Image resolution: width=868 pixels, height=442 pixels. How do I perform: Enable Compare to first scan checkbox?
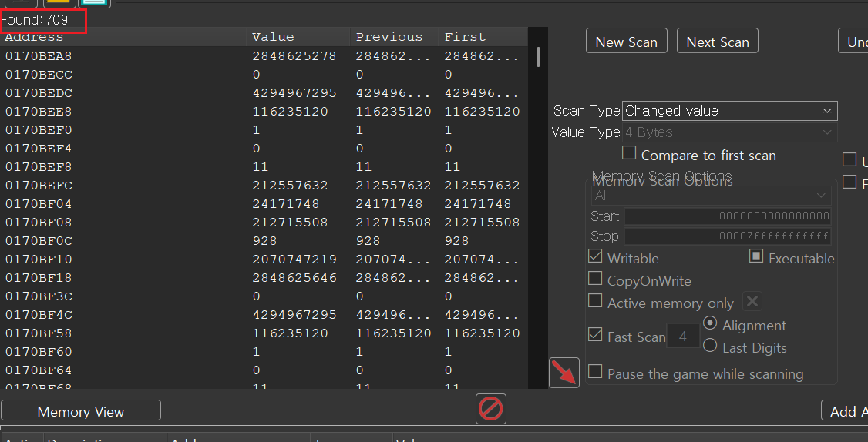point(629,154)
